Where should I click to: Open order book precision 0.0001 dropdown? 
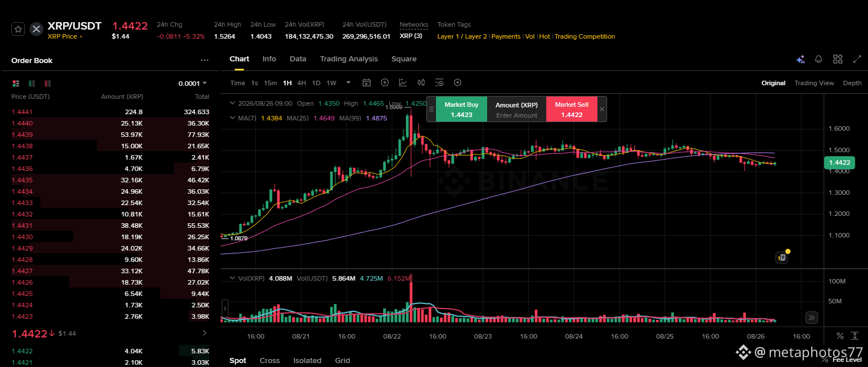[193, 83]
